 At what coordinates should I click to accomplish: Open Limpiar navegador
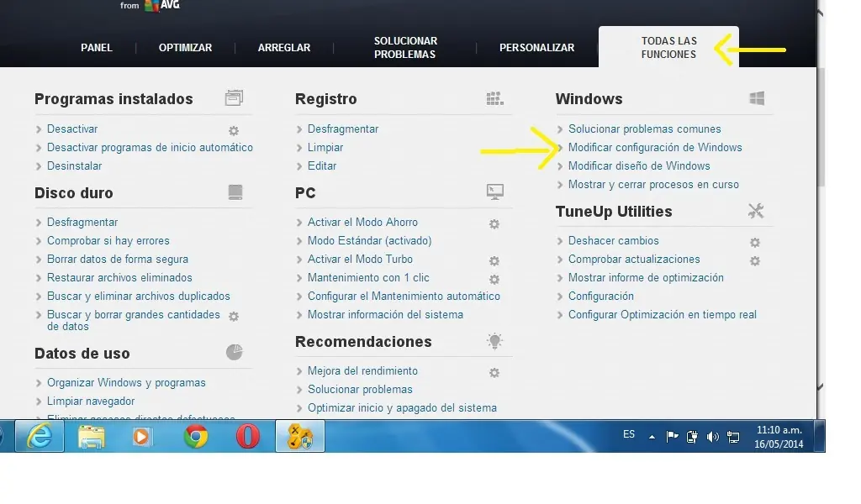point(91,402)
